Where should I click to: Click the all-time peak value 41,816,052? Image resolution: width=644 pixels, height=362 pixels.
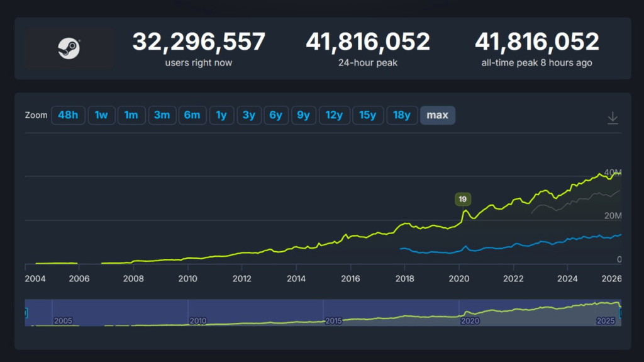pyautogui.click(x=536, y=42)
